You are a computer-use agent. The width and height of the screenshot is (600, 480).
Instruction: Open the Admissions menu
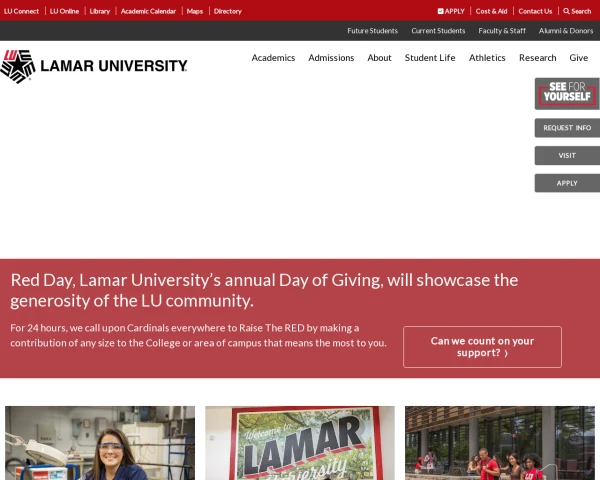coord(331,58)
